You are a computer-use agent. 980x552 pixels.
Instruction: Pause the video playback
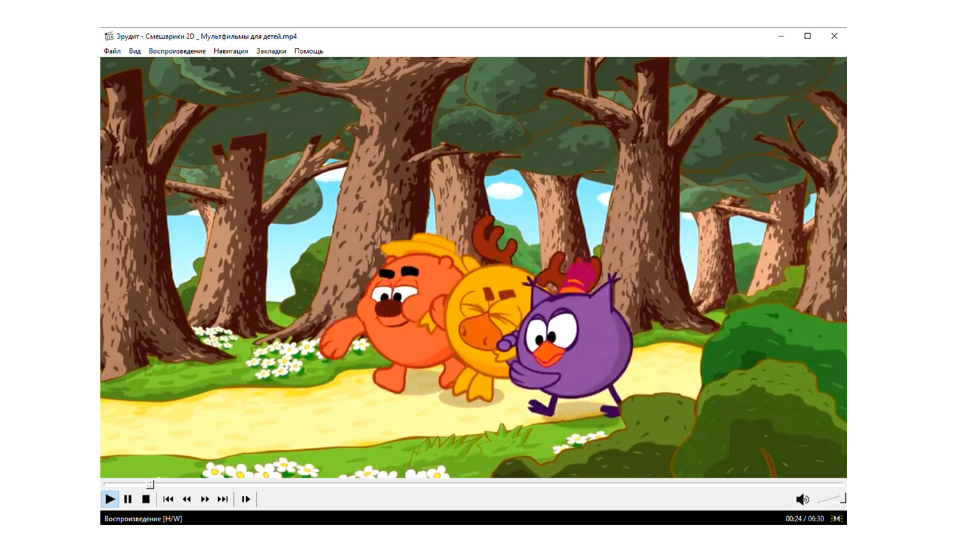[x=128, y=499]
